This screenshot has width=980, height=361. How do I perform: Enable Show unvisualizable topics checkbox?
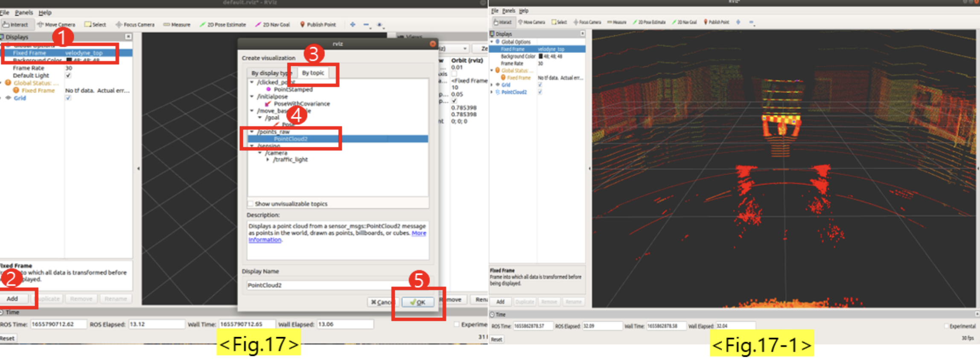pos(251,204)
